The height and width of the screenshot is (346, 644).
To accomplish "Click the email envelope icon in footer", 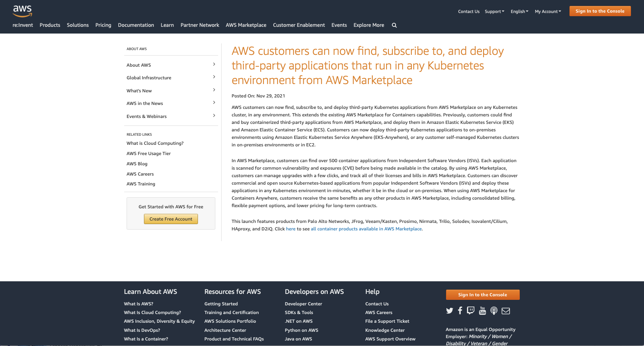I will (x=506, y=311).
